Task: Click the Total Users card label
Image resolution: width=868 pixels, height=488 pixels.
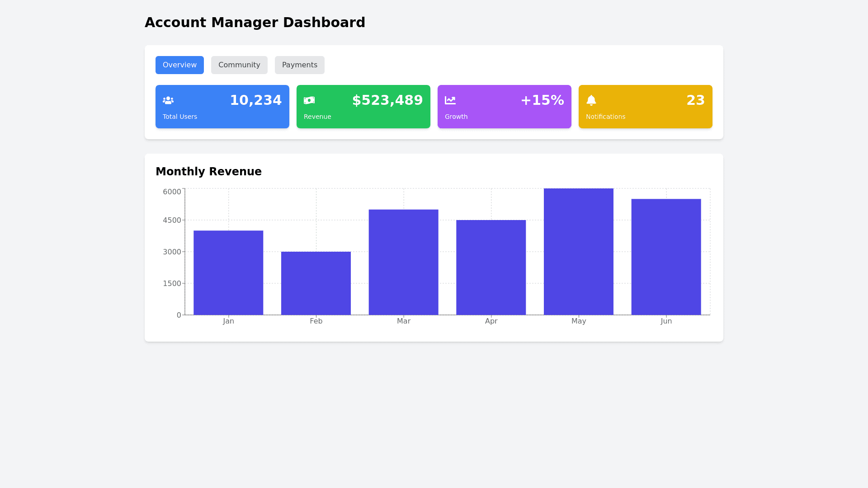Action: (180, 117)
